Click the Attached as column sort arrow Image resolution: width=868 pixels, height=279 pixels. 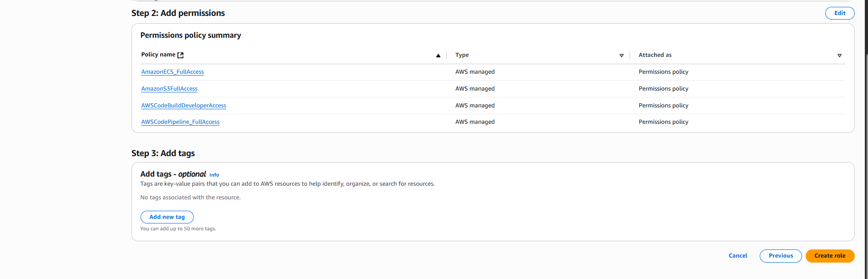(839, 56)
